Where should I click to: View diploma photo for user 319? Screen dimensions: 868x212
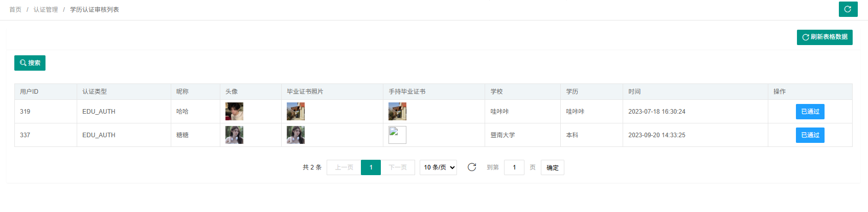point(295,112)
